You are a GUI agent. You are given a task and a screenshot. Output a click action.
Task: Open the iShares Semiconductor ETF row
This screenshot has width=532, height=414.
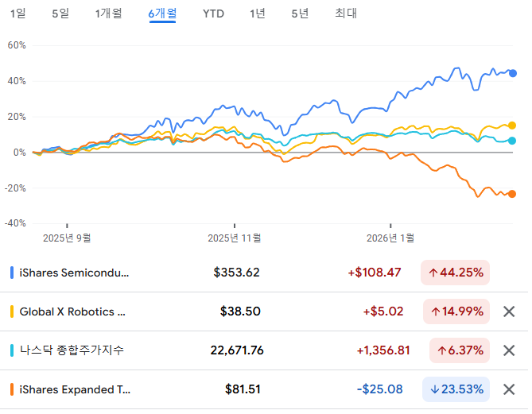[x=74, y=273]
